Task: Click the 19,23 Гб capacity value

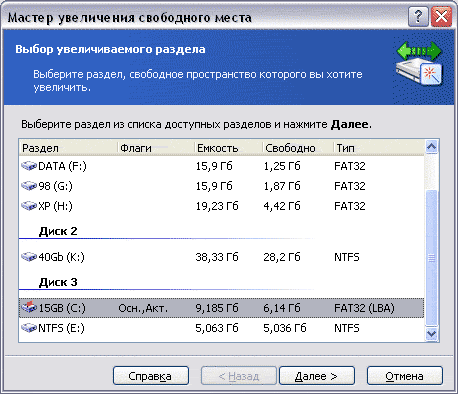Action: 217,206
